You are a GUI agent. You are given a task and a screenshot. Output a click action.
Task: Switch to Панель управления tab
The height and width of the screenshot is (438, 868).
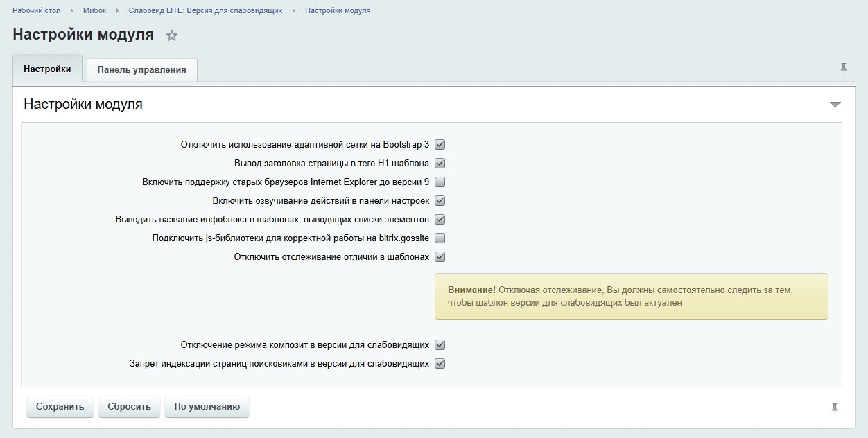coord(141,69)
